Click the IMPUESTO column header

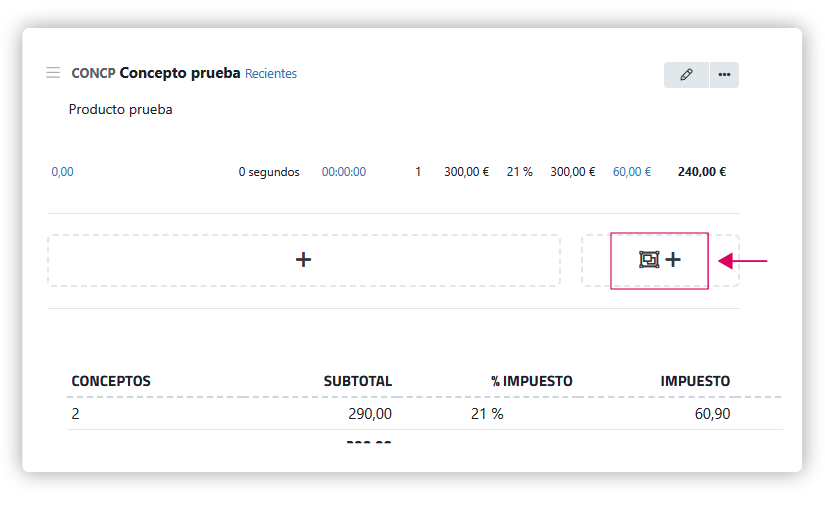point(695,381)
